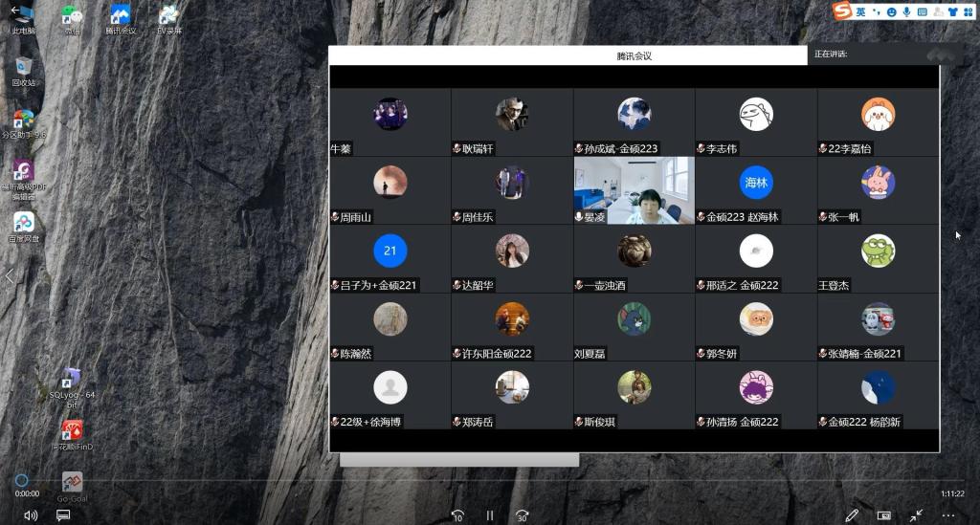Select the 同花顺iFinD desktop icon
Viewport: 980px width, 525px height.
pyautogui.click(x=72, y=435)
